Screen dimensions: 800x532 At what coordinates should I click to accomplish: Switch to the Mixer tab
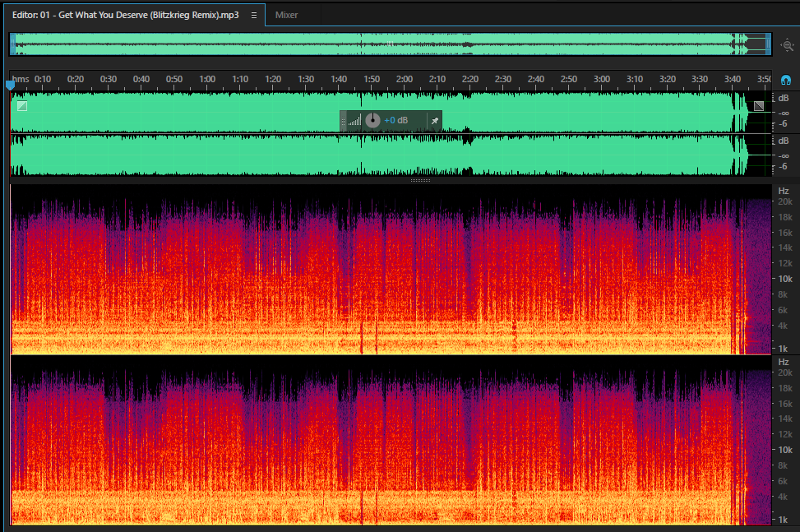click(x=286, y=15)
